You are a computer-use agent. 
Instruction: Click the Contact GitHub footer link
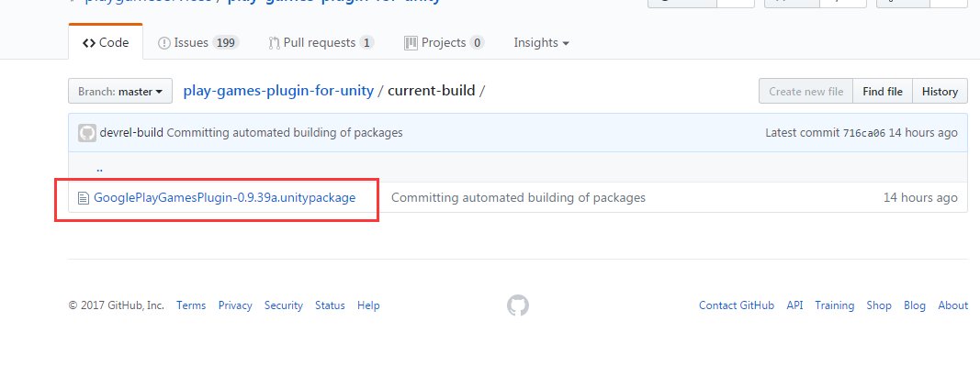[737, 305]
